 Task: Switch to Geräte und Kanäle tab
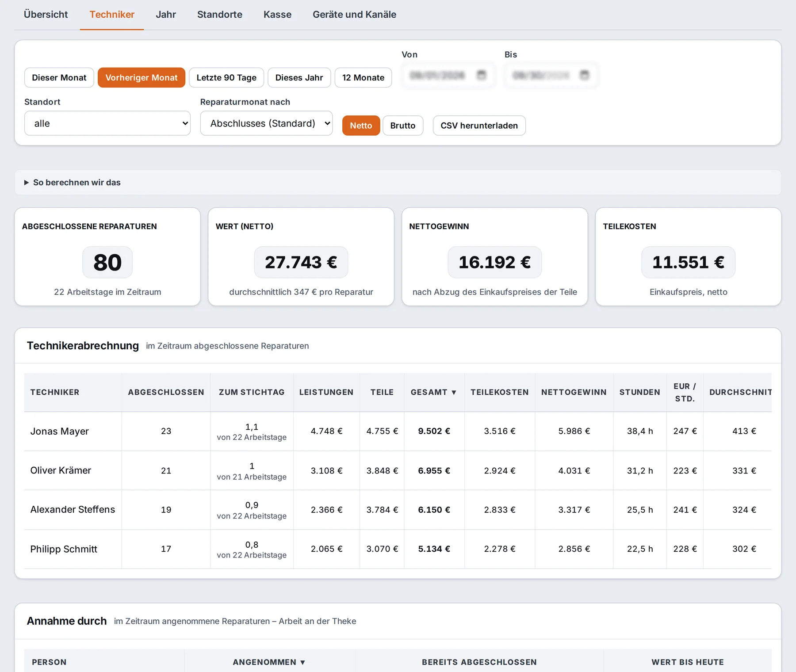click(354, 15)
